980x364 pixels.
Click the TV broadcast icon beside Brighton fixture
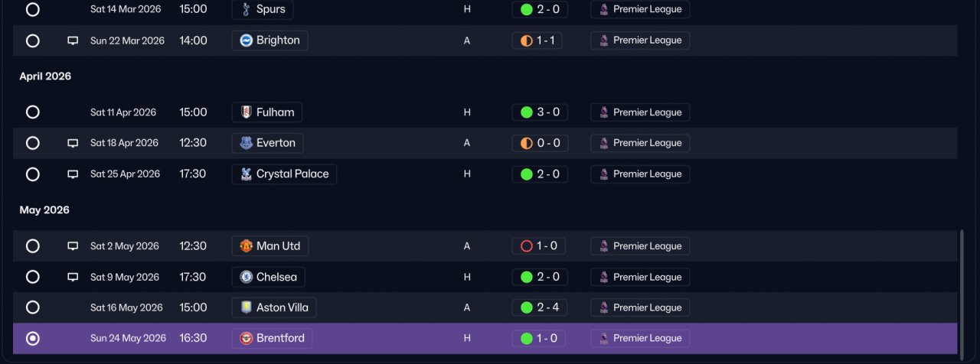point(73,41)
